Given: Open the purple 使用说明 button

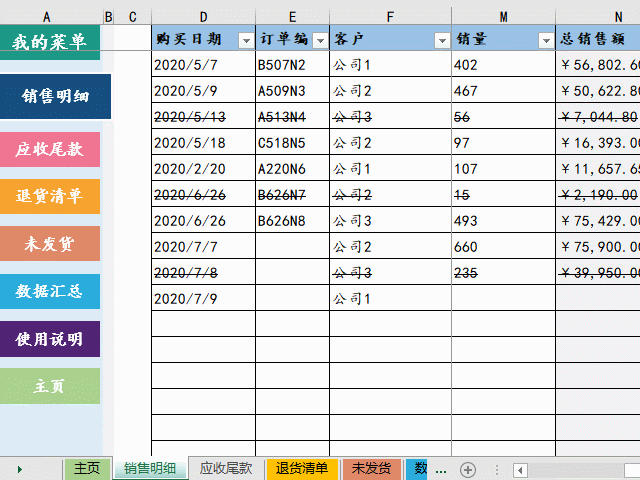Looking at the screenshot, I should tap(50, 339).
